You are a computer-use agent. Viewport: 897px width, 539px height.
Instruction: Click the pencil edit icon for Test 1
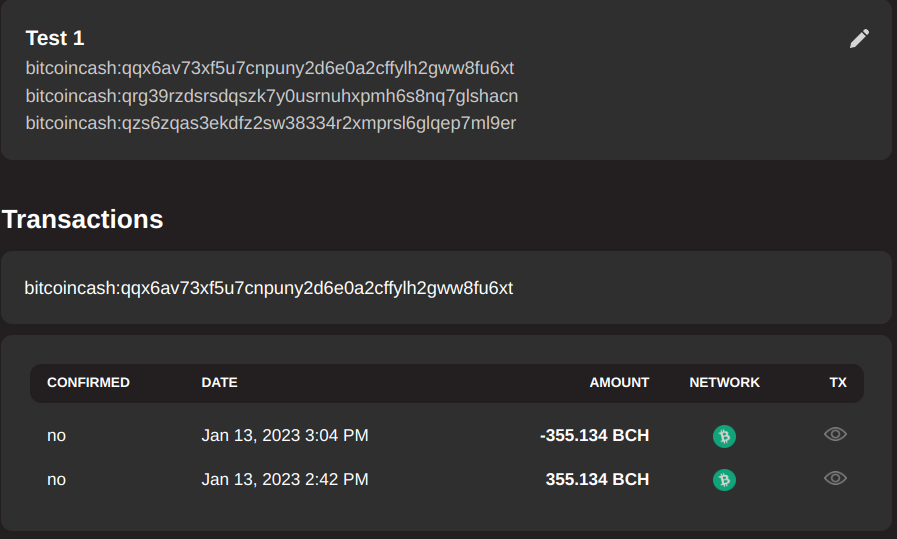coord(859,38)
